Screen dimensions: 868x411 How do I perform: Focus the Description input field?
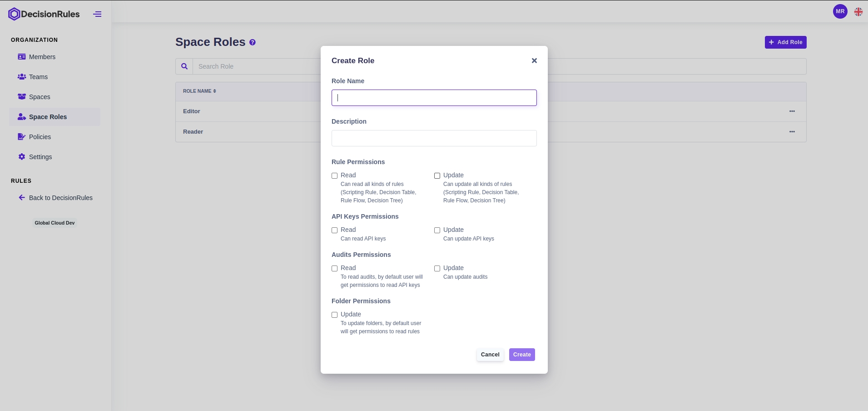pos(434,138)
